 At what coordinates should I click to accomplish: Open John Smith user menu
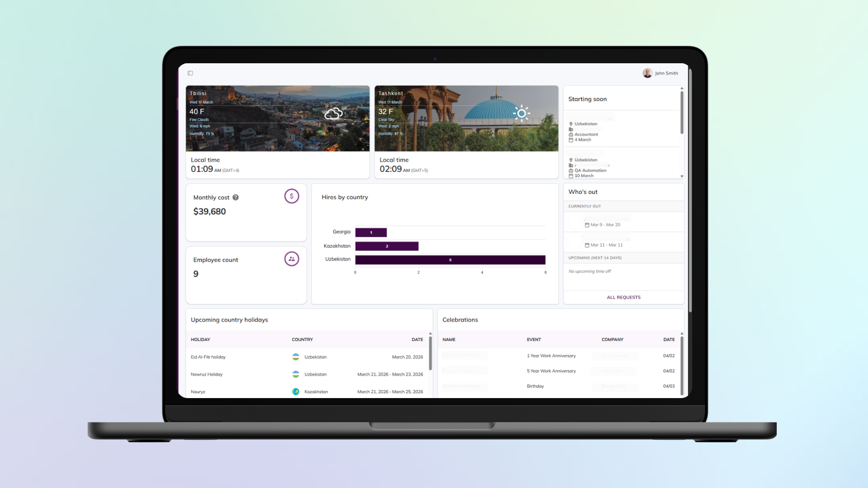click(666, 73)
